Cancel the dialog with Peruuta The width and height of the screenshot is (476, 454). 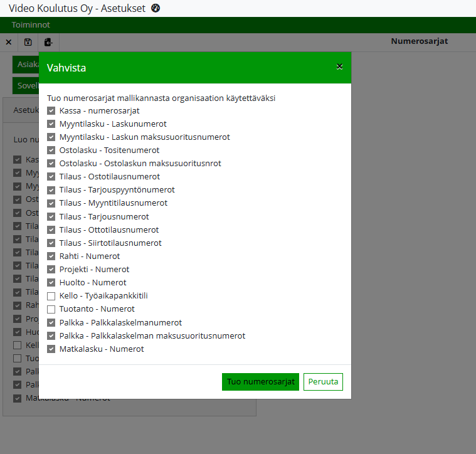[x=323, y=382]
